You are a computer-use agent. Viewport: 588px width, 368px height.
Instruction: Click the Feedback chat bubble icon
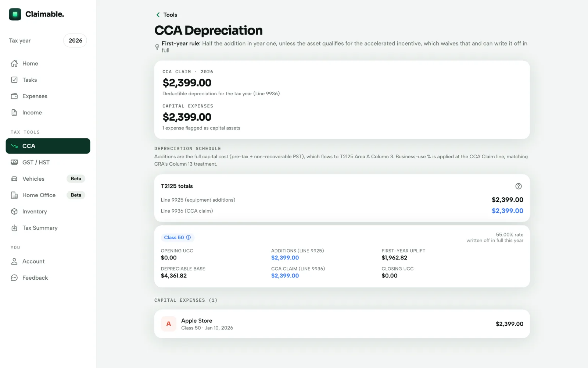coord(14,278)
